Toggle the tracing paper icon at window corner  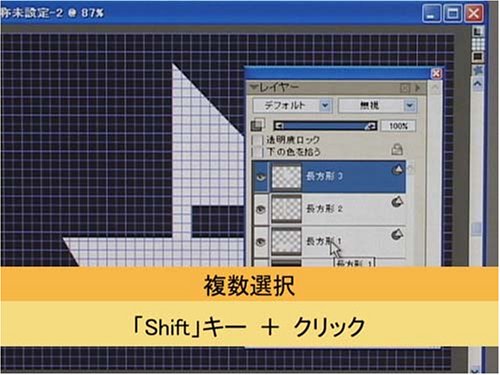478,32
